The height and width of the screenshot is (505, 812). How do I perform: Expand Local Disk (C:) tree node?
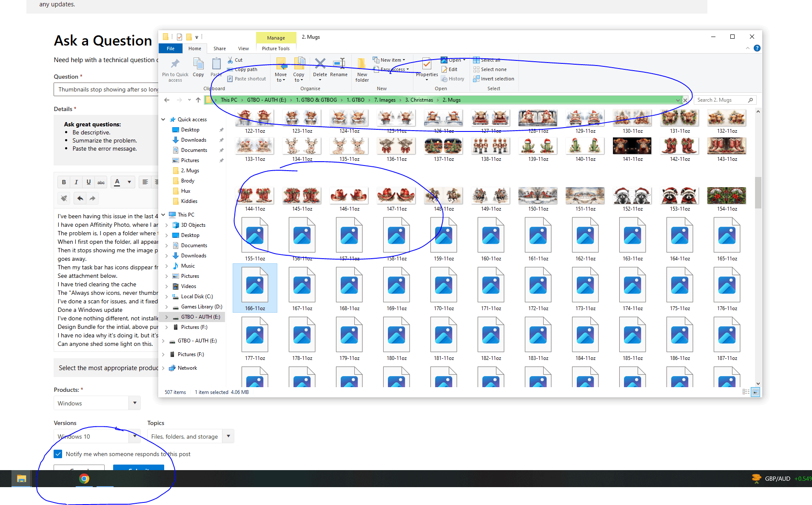pyautogui.click(x=167, y=297)
